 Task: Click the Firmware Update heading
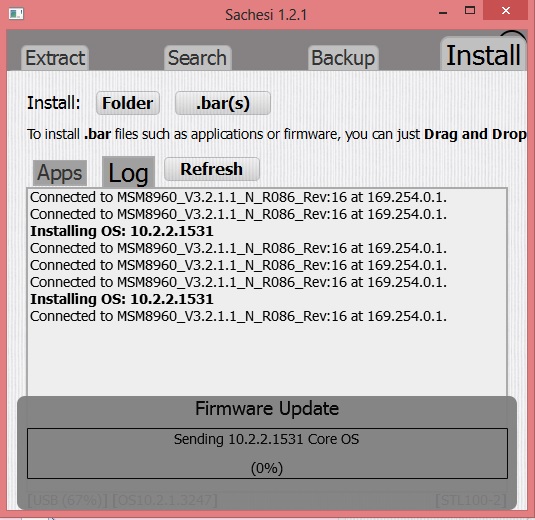tap(267, 408)
